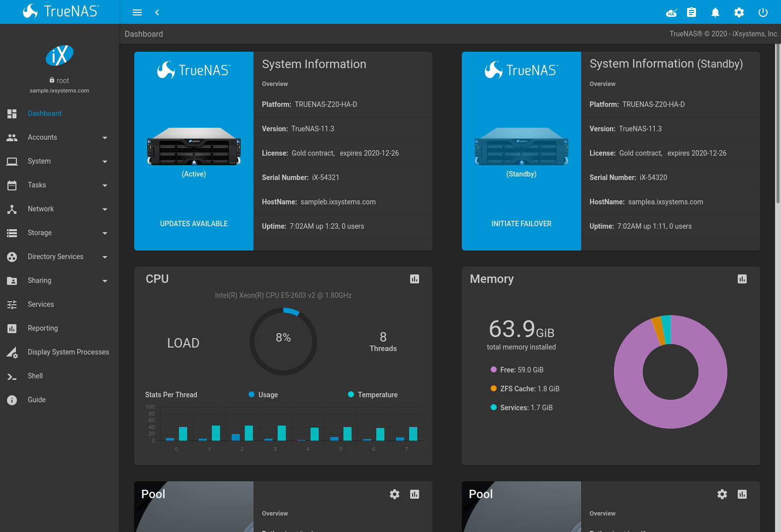
Task: Click the Network nodes icon
Action: [12, 209]
